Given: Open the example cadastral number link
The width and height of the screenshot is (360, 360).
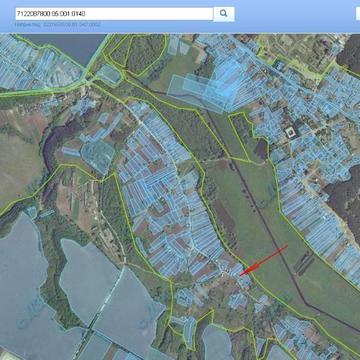Looking at the screenshot, I should click(57, 24).
